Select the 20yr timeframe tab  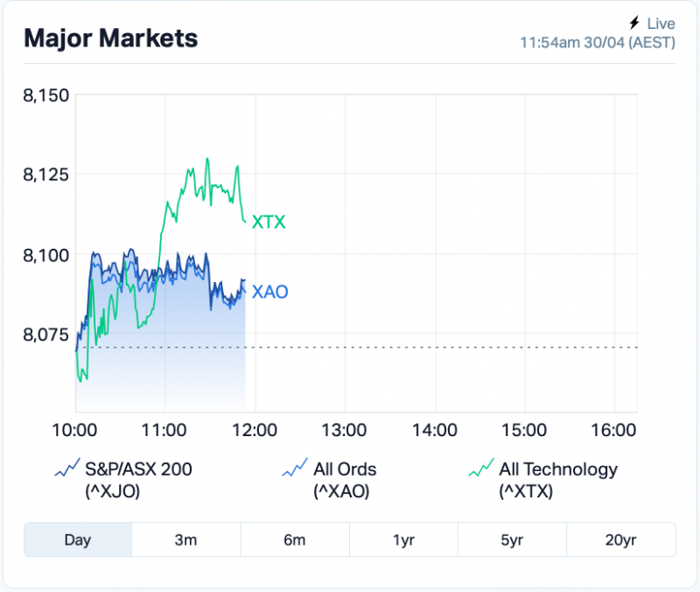[620, 539]
